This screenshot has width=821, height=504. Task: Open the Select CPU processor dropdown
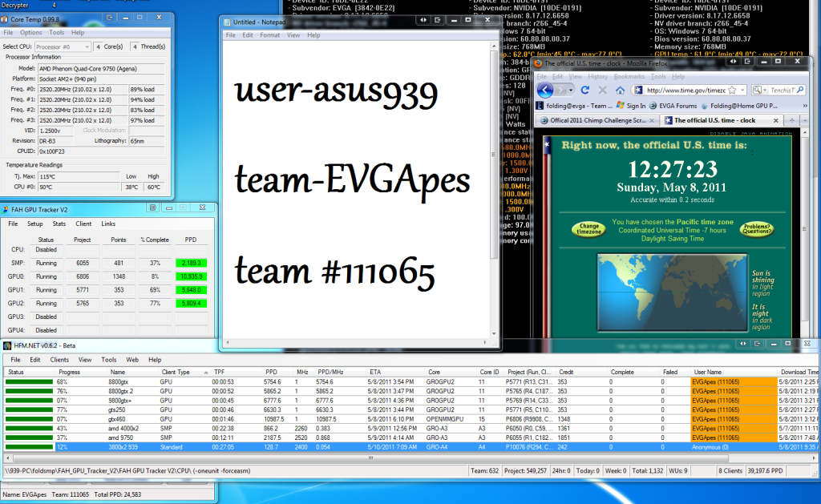[63, 46]
